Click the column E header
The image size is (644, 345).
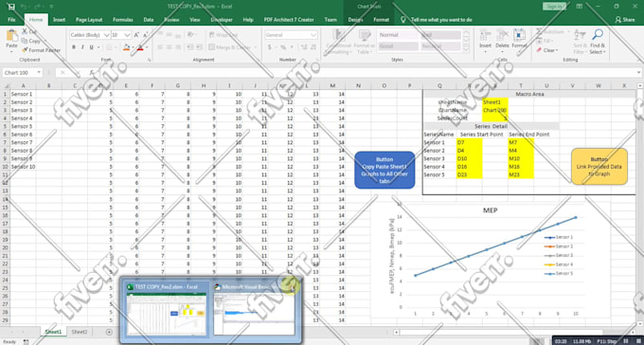[126, 85]
